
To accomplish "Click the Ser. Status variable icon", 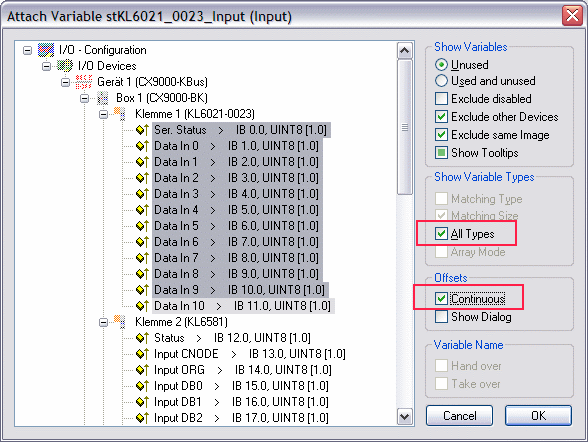I will [142, 130].
